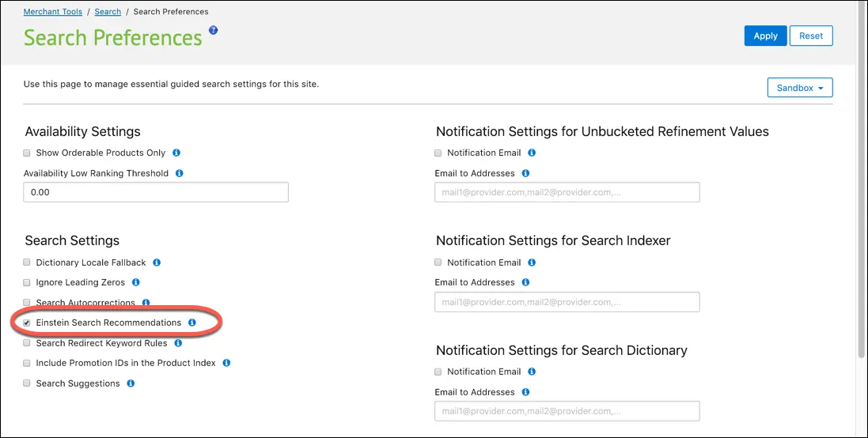The height and width of the screenshot is (438, 868).
Task: Click info icon for Unbucketed Refinement Email to Addresses
Action: (525, 173)
